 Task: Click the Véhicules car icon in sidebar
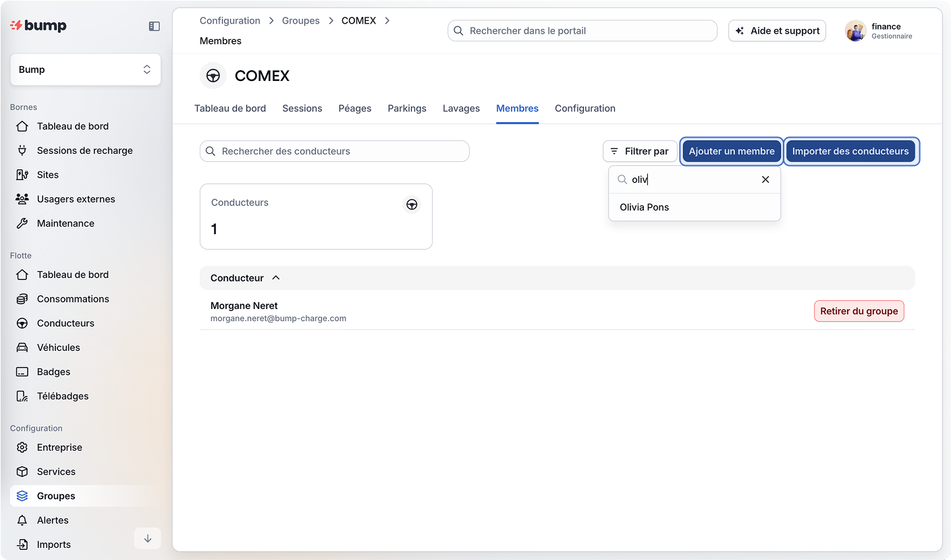22,347
